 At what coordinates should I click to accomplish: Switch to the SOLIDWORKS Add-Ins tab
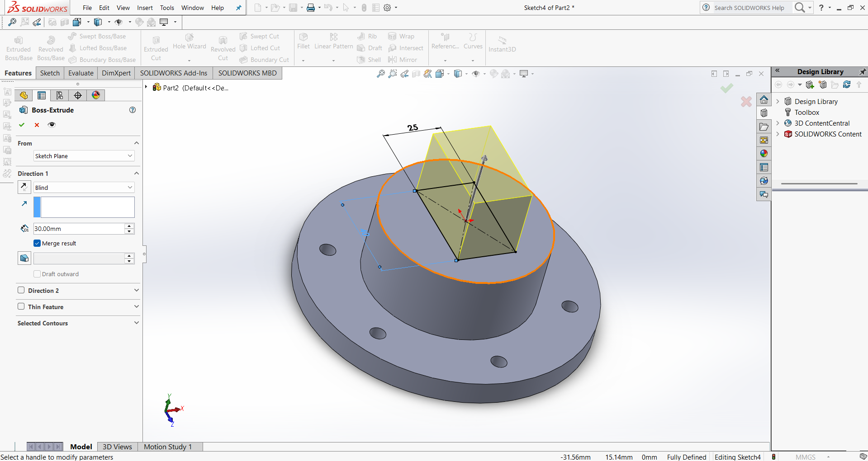coord(174,73)
